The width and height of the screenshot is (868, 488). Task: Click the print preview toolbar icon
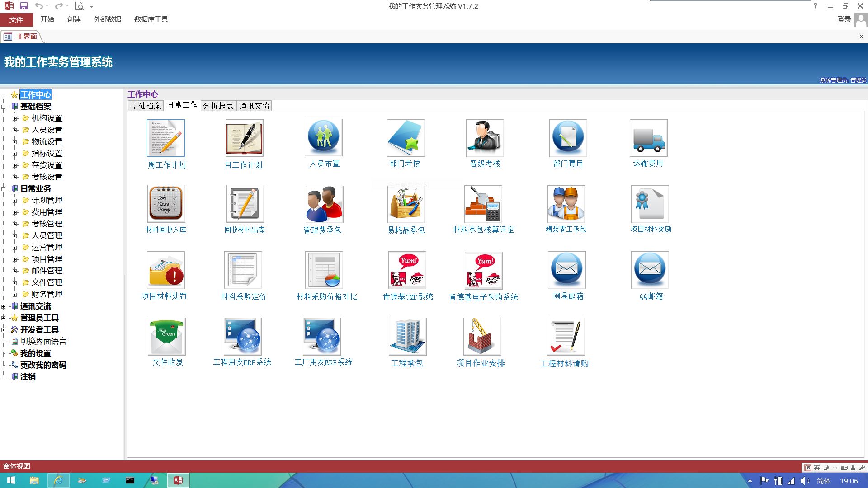80,6
